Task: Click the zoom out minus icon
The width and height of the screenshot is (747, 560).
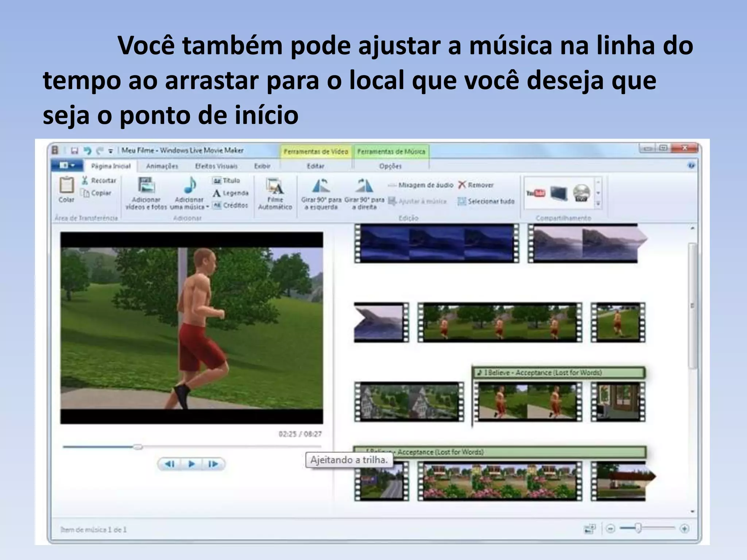Action: point(611,528)
